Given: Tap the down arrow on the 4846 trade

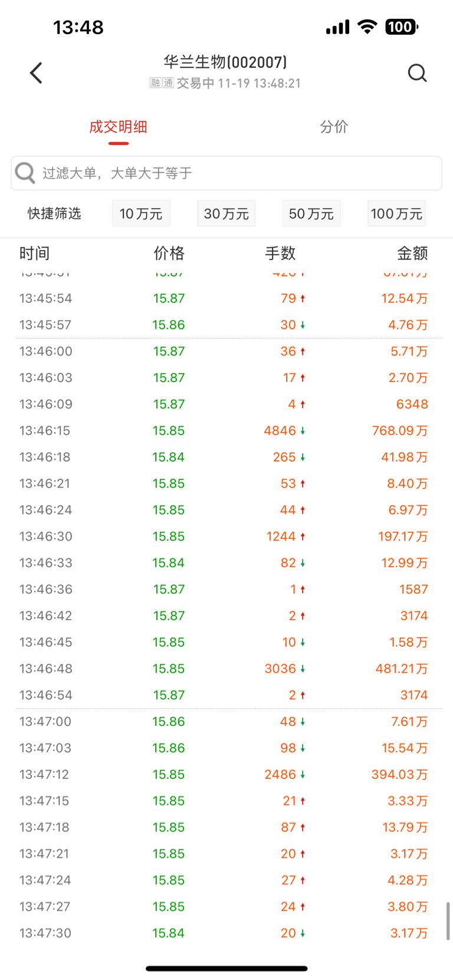Looking at the screenshot, I should [303, 431].
